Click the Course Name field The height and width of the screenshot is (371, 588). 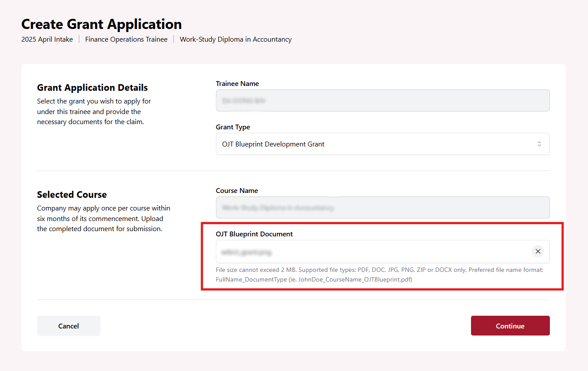click(382, 207)
